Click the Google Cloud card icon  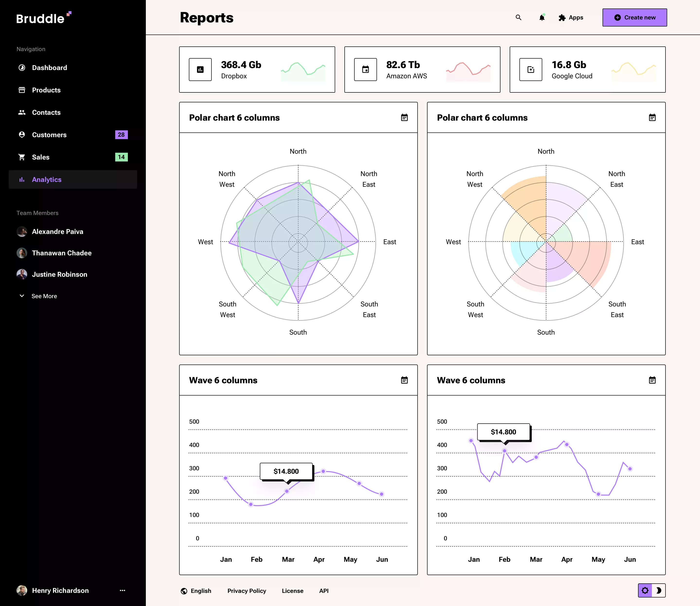pyautogui.click(x=531, y=70)
